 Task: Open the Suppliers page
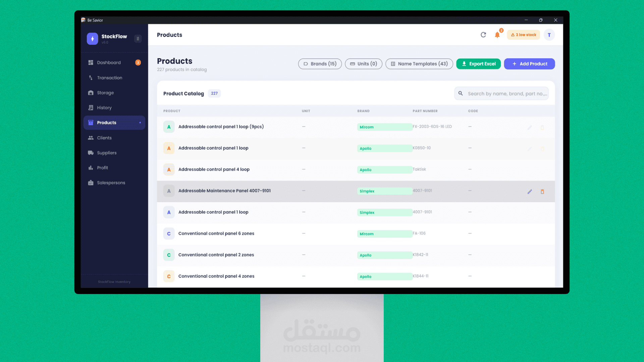point(107,153)
